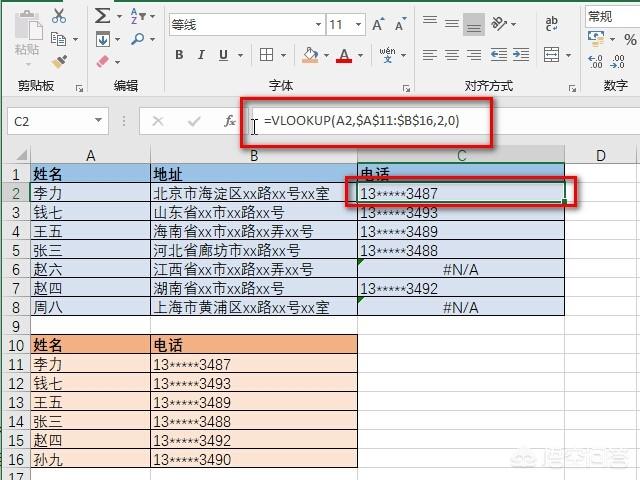This screenshot has height=480, width=640.
Task: Decrease indent
Action: click(x=499, y=55)
